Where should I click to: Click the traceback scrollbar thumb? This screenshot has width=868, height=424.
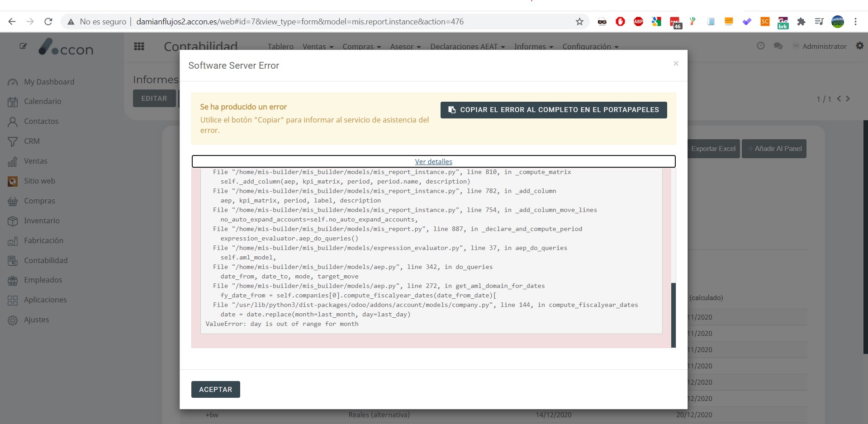673,315
